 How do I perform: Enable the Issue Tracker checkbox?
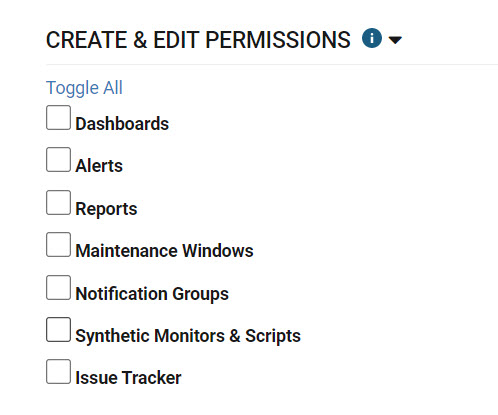[58, 372]
